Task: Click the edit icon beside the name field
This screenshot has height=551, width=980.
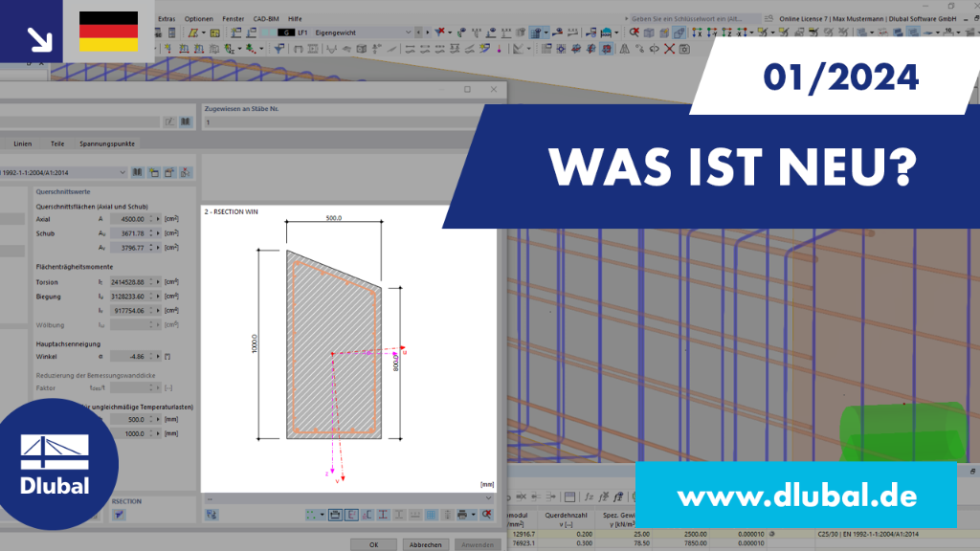Action: 170,121
